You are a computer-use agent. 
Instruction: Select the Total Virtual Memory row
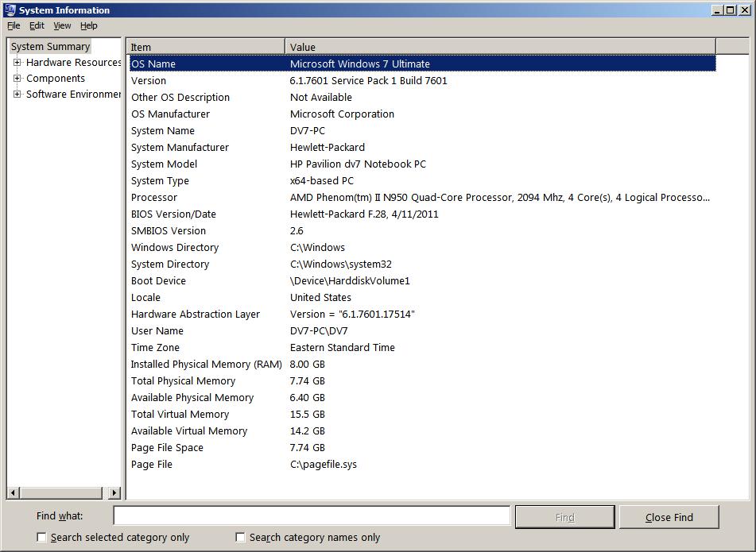tap(423, 415)
